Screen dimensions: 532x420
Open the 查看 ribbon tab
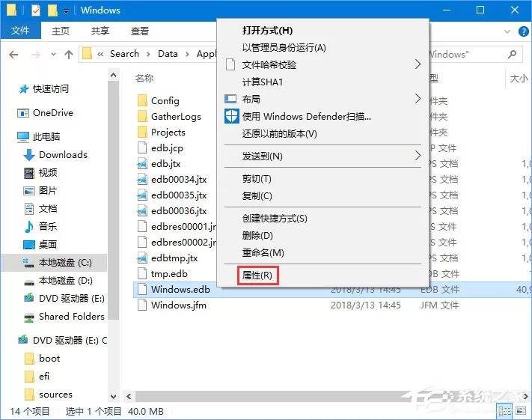point(140,31)
